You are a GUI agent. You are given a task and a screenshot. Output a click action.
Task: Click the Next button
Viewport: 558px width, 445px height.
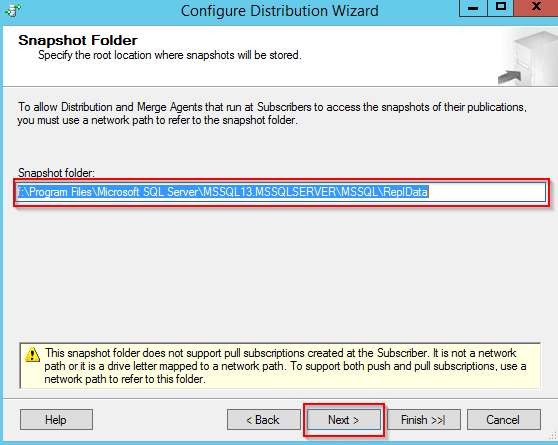pos(343,420)
